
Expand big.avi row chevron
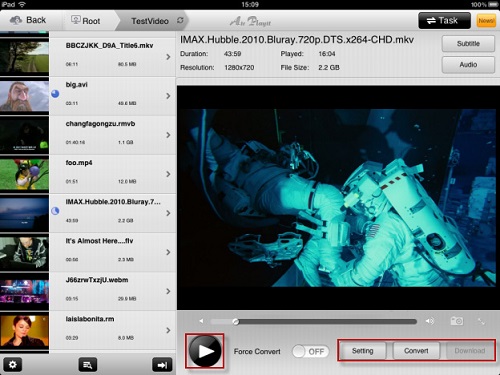click(x=168, y=96)
